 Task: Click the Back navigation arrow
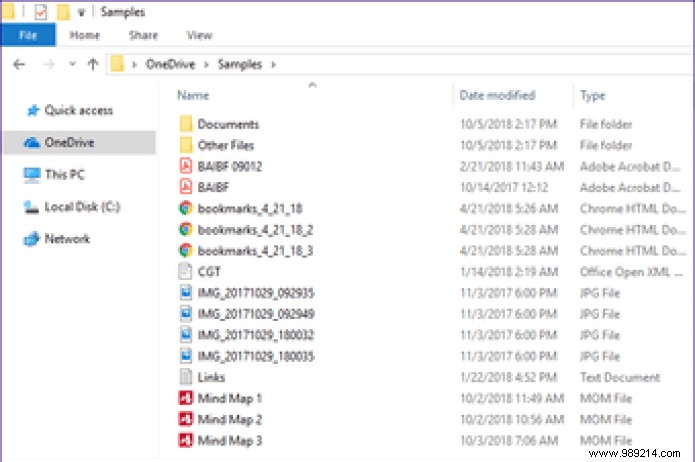coord(19,65)
